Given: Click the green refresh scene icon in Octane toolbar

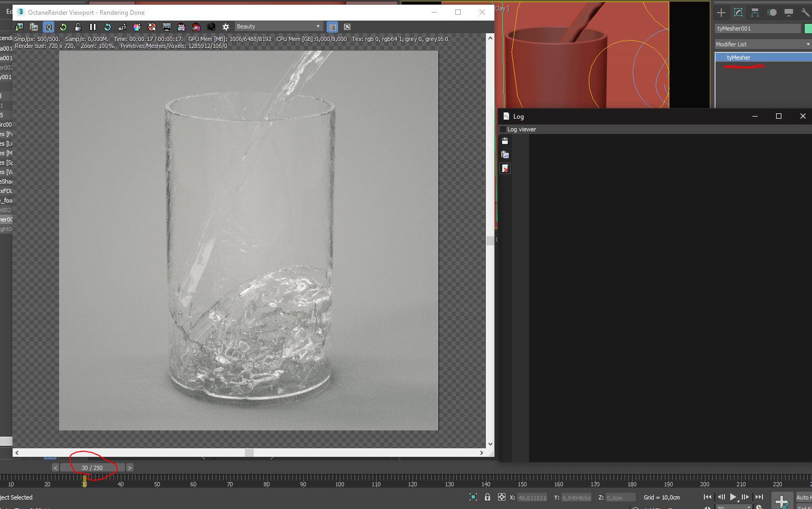Looking at the screenshot, I should (63, 27).
